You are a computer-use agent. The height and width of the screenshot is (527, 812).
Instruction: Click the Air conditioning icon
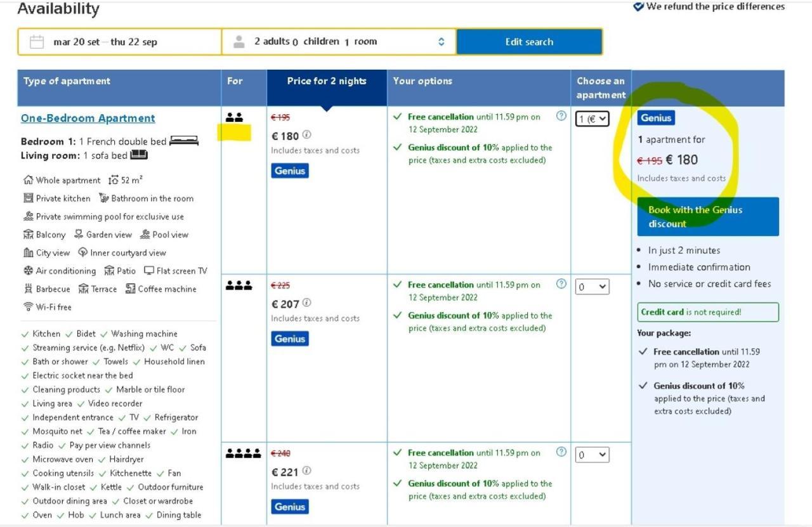(x=28, y=271)
